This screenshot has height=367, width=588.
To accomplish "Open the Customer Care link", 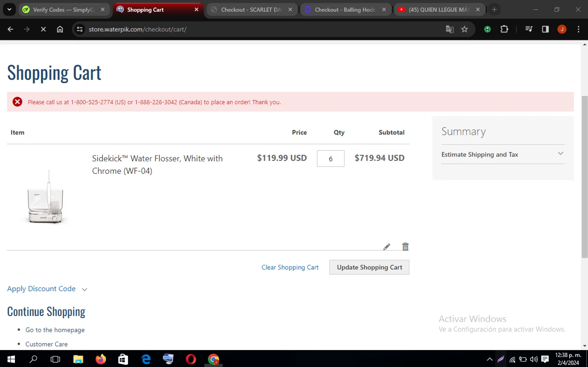I will (x=46, y=344).
